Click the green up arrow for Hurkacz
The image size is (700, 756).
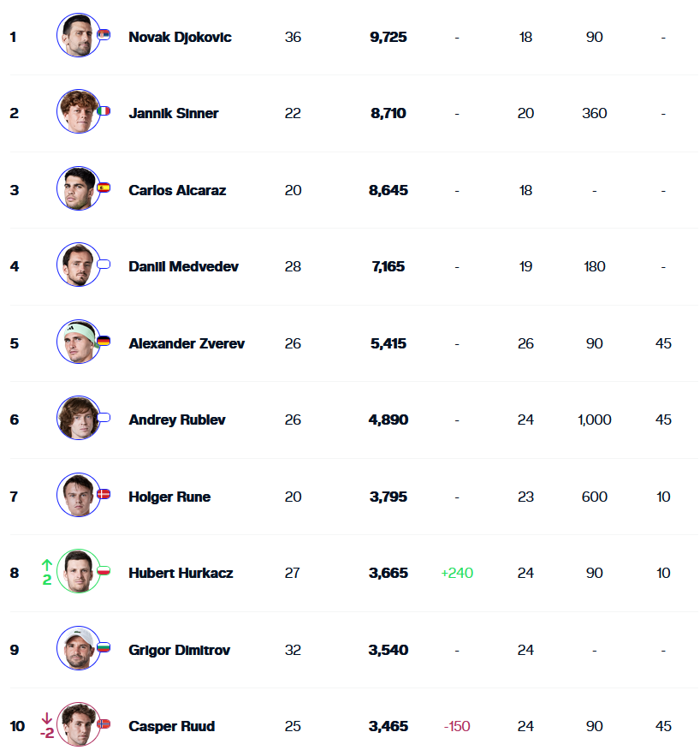(x=47, y=565)
